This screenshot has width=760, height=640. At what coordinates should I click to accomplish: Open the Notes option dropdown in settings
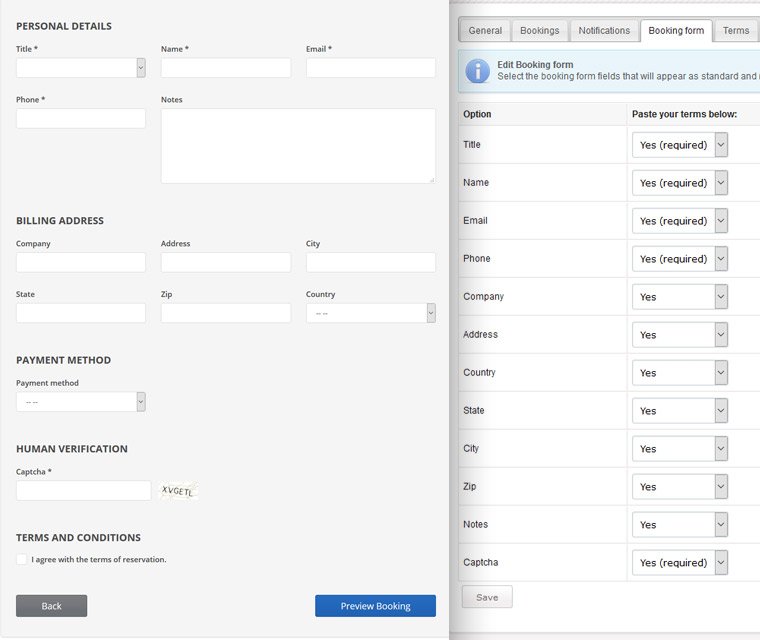[x=680, y=525]
